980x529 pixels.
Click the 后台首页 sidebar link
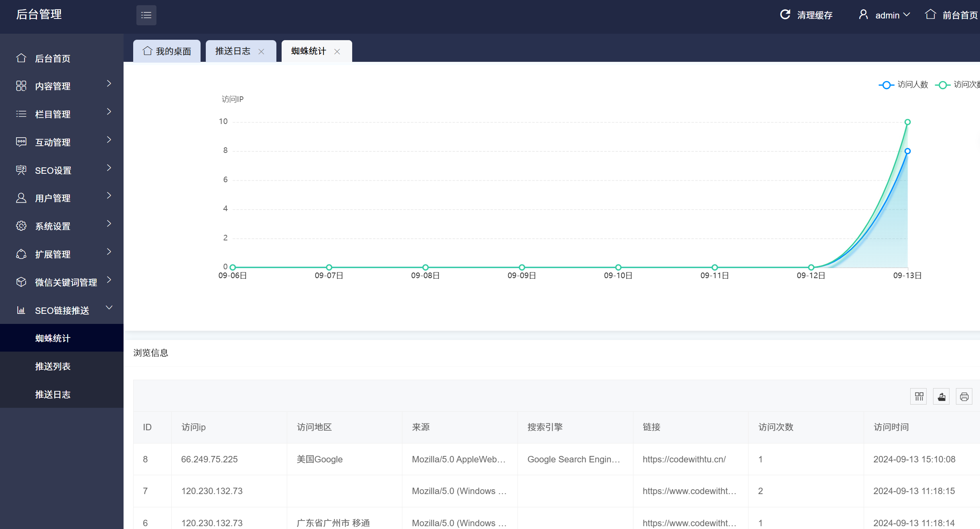[62, 58]
